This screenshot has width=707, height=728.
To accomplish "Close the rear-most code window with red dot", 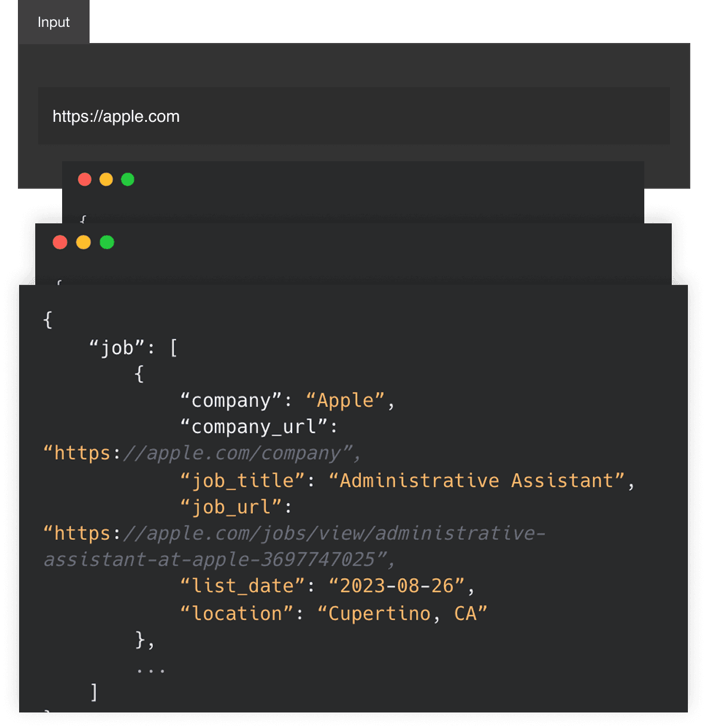I will pyautogui.click(x=85, y=179).
